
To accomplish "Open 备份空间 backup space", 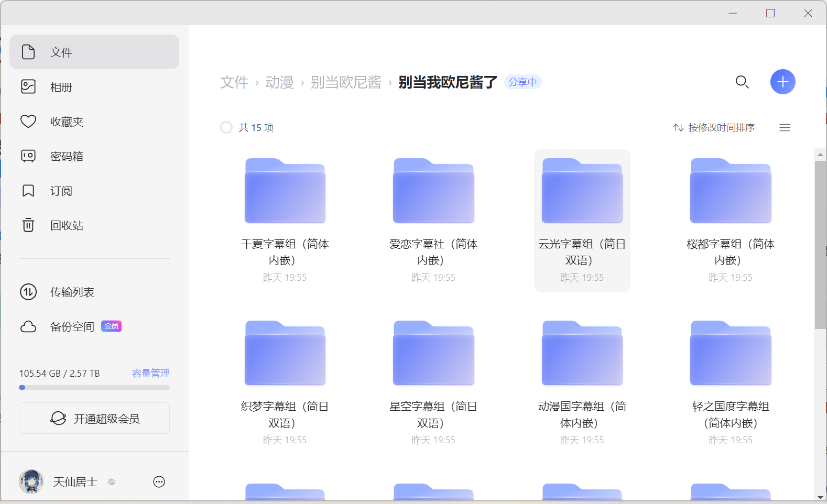I will tap(94, 326).
